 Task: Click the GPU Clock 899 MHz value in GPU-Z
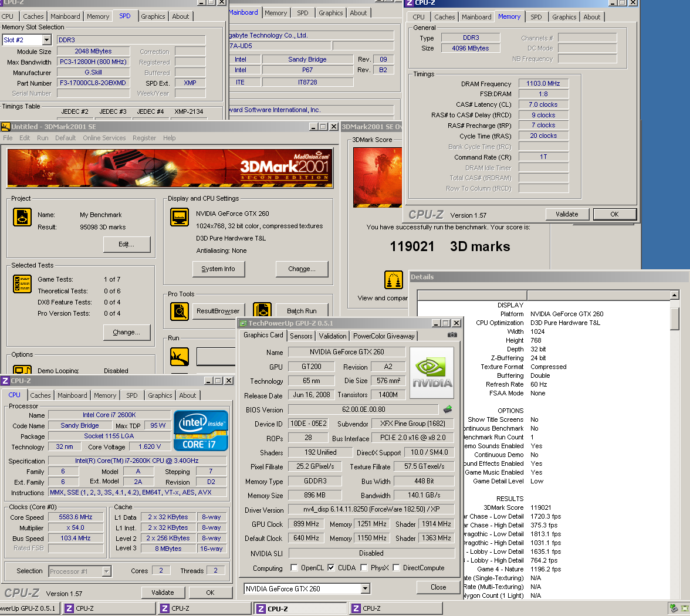306,523
